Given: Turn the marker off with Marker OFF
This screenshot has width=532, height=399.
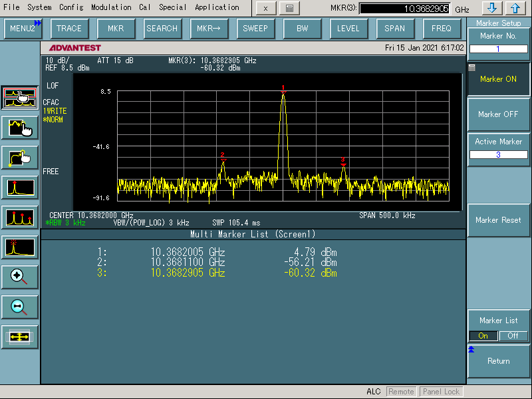Looking at the screenshot, I should click(498, 114).
